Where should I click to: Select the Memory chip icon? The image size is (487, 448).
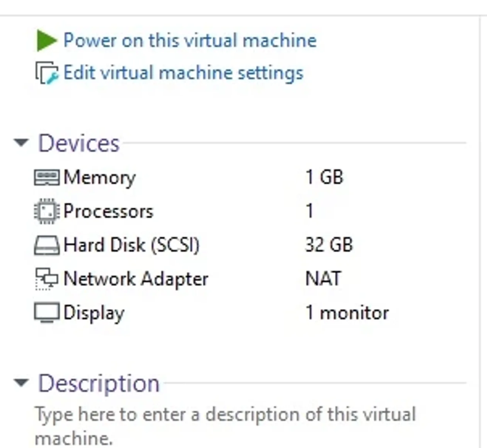(x=47, y=177)
